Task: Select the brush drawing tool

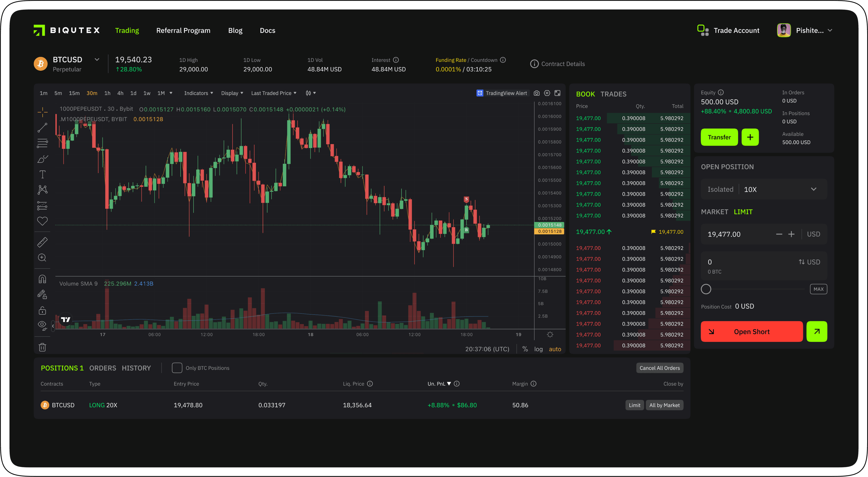Action: pos(42,159)
